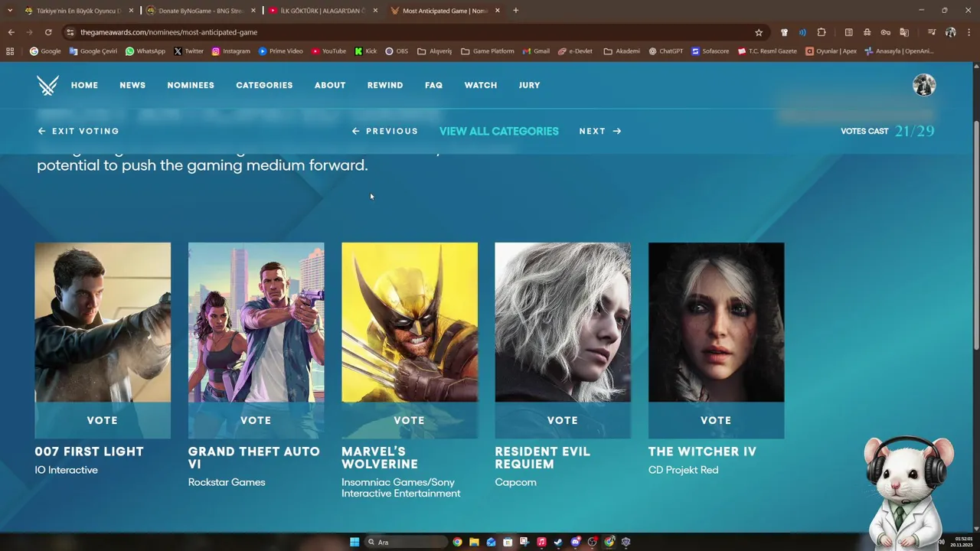Open FAQ in the site navigation
980x551 pixels.
click(x=434, y=85)
